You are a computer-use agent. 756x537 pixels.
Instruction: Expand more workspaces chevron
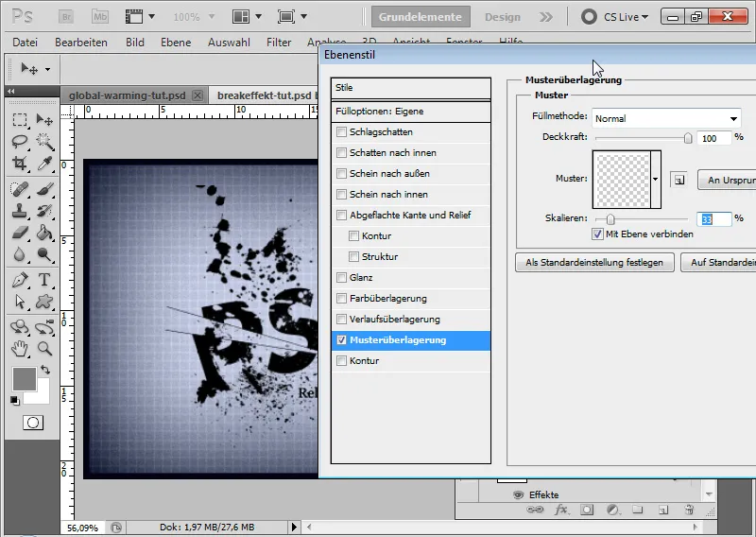click(546, 17)
